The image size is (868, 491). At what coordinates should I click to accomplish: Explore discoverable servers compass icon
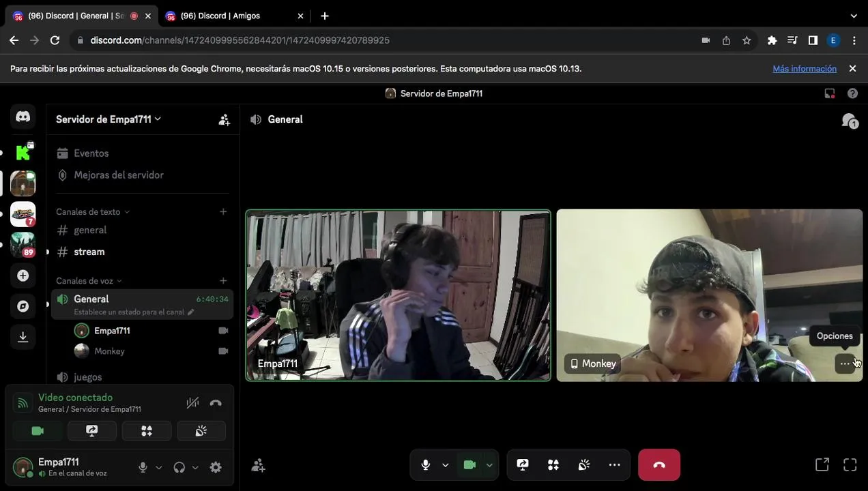(23, 306)
